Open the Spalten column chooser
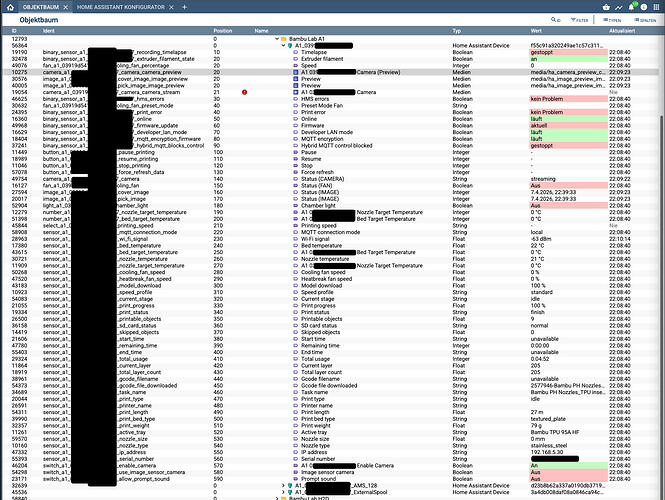The image size is (665, 500). [x=645, y=20]
